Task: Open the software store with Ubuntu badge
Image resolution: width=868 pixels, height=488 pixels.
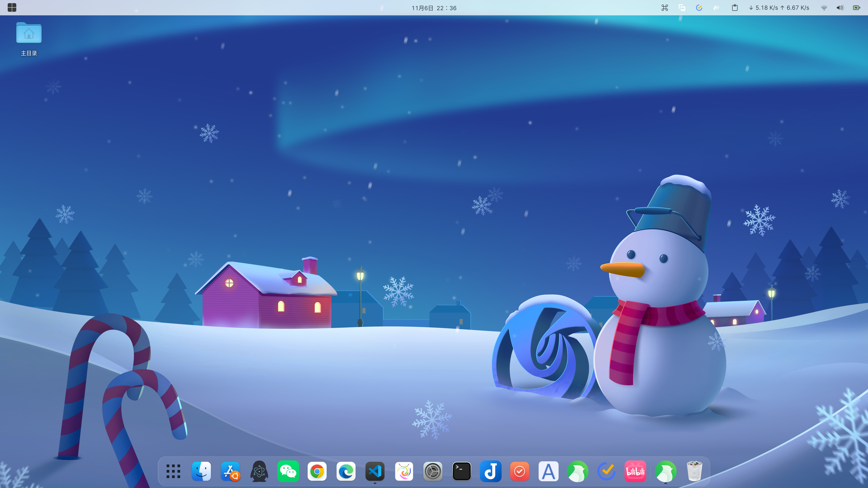Action: point(231,471)
